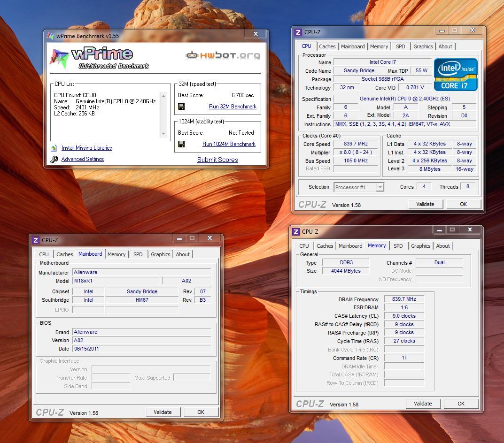Click the Not Tested 1024M score text
The height and width of the screenshot is (443, 504).
tap(241, 133)
